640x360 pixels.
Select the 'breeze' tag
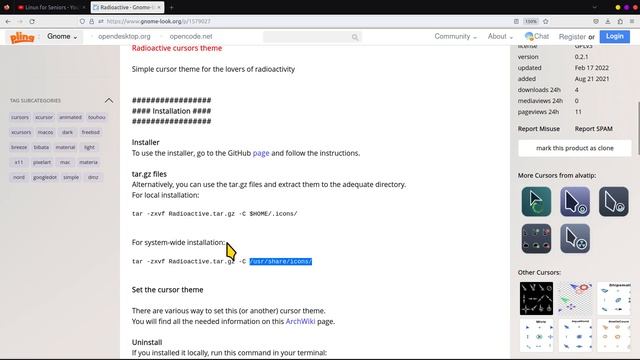19,147
